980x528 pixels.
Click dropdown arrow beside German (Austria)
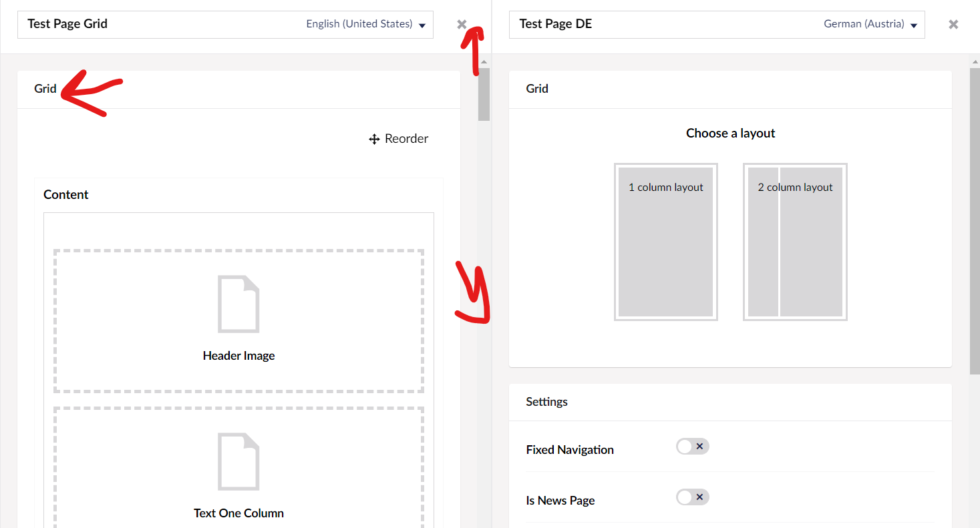(x=914, y=25)
